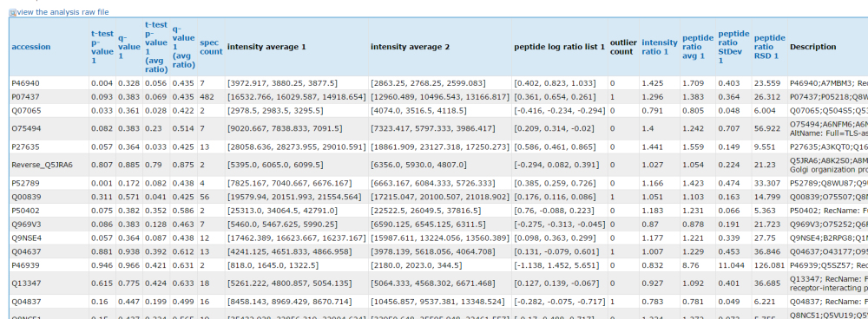Click the Description column header
The height and width of the screenshot is (319, 868).
(x=812, y=47)
